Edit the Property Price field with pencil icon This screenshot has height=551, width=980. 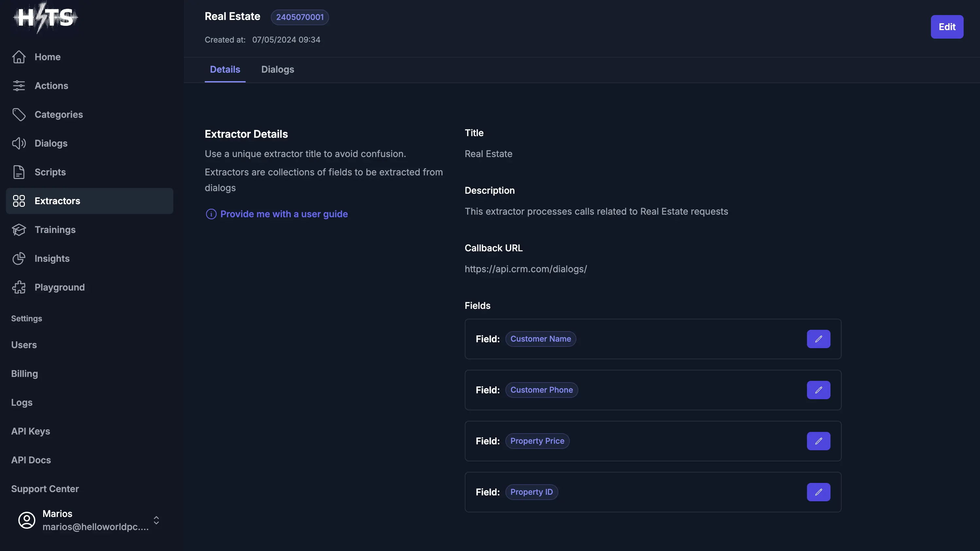tap(818, 441)
